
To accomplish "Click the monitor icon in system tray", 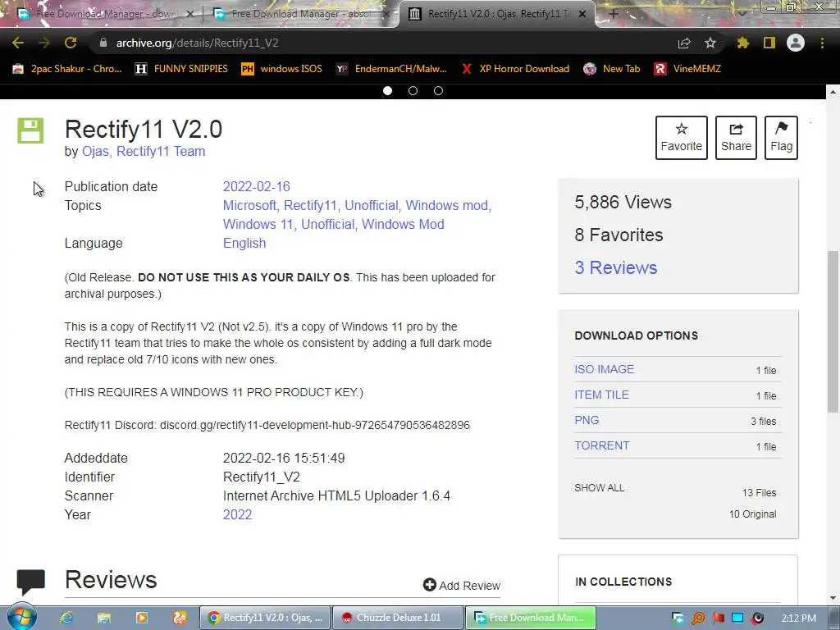I will 737,619.
